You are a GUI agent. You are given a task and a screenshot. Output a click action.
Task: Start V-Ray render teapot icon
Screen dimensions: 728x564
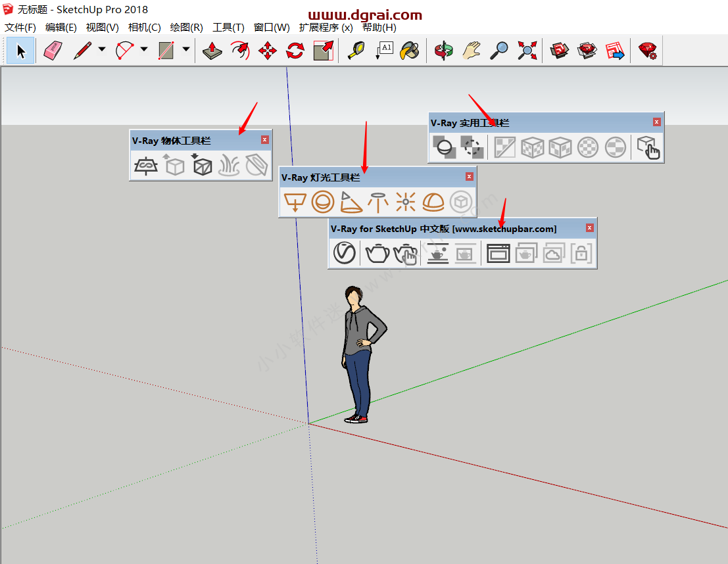[377, 253]
